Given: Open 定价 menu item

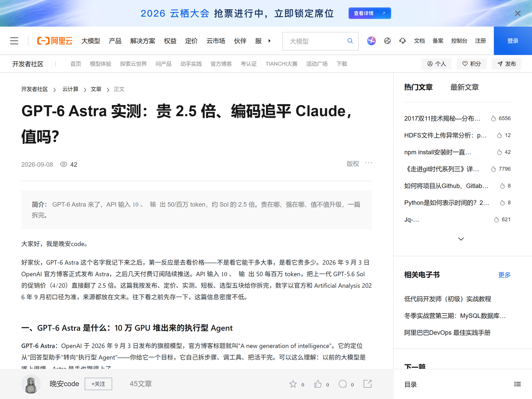Looking at the screenshot, I should [192, 41].
